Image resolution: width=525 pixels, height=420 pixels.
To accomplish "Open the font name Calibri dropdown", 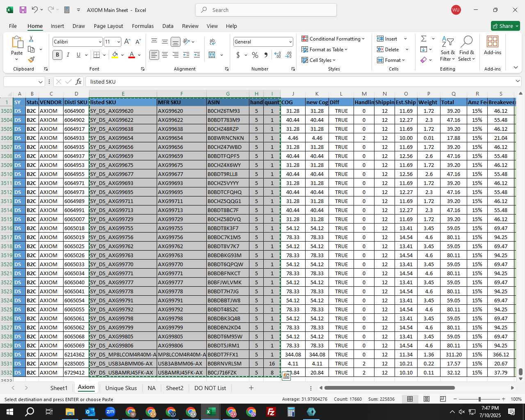I will 100,42.
